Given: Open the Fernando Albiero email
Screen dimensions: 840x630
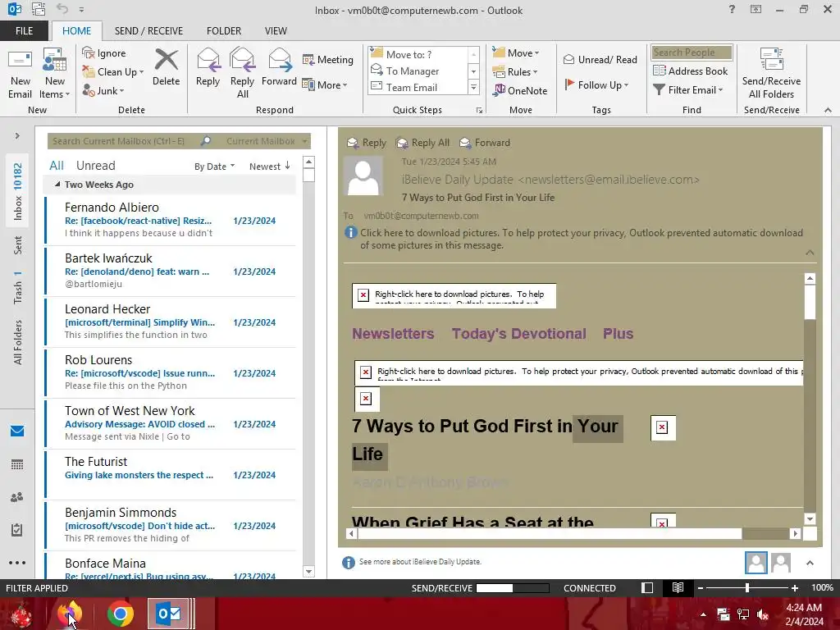Looking at the screenshot, I should coord(171,220).
